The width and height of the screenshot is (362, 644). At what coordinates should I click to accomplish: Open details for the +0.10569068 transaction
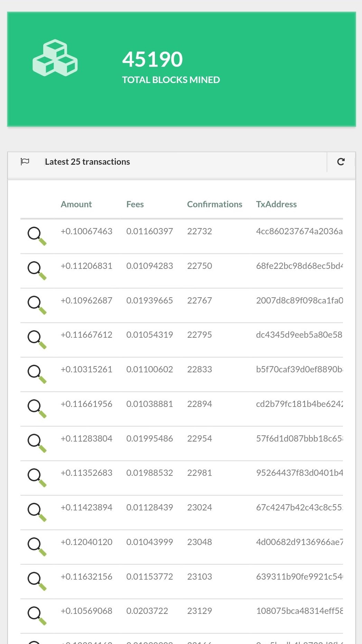(37, 615)
